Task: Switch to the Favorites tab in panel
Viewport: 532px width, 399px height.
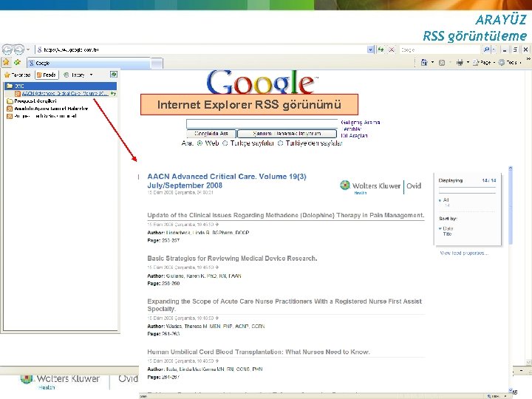Action: point(17,75)
